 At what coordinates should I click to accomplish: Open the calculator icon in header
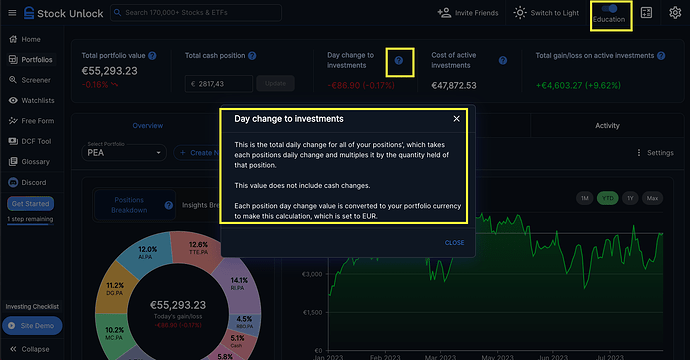[646, 13]
